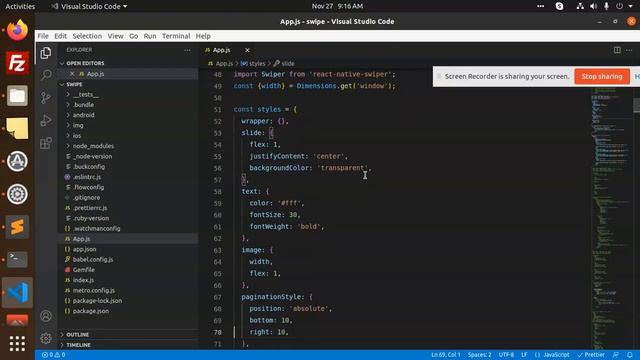
Task: Open the Terminal menu
Action: point(176,36)
